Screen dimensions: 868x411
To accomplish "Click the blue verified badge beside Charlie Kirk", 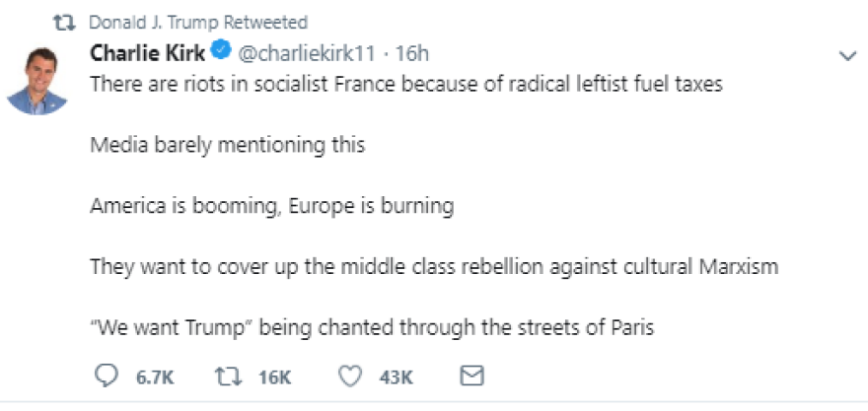I will (x=222, y=52).
